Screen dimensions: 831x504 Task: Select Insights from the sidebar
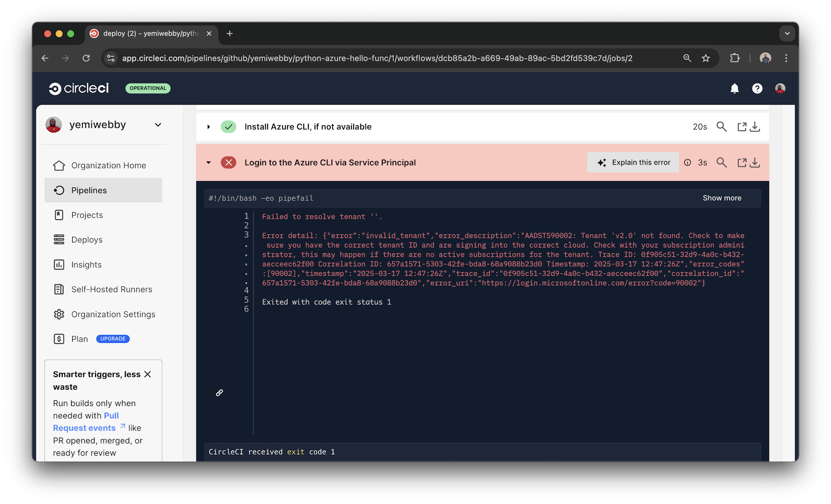86,264
